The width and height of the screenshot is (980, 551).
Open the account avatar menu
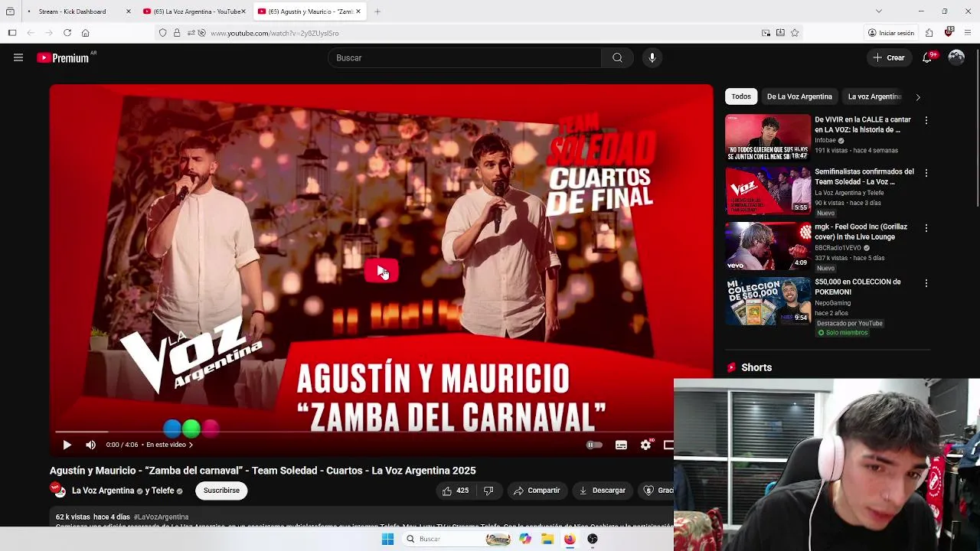[956, 57]
